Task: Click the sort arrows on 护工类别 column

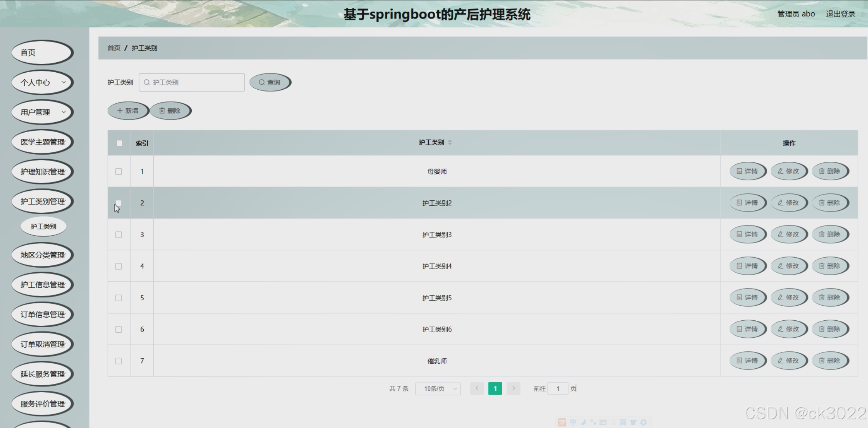Action: tap(450, 142)
